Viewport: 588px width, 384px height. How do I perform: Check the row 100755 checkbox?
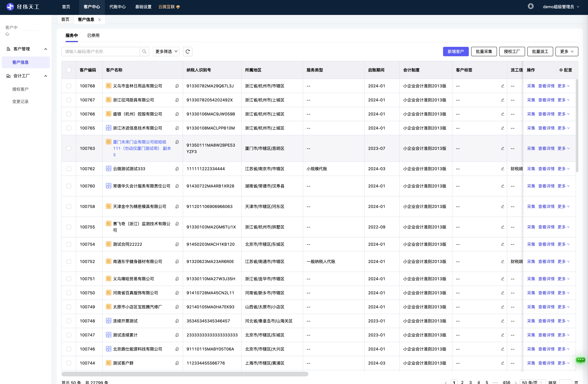(69, 227)
